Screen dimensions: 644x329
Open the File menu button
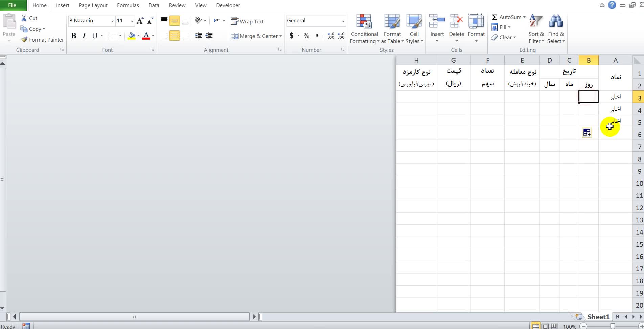[x=12, y=5]
